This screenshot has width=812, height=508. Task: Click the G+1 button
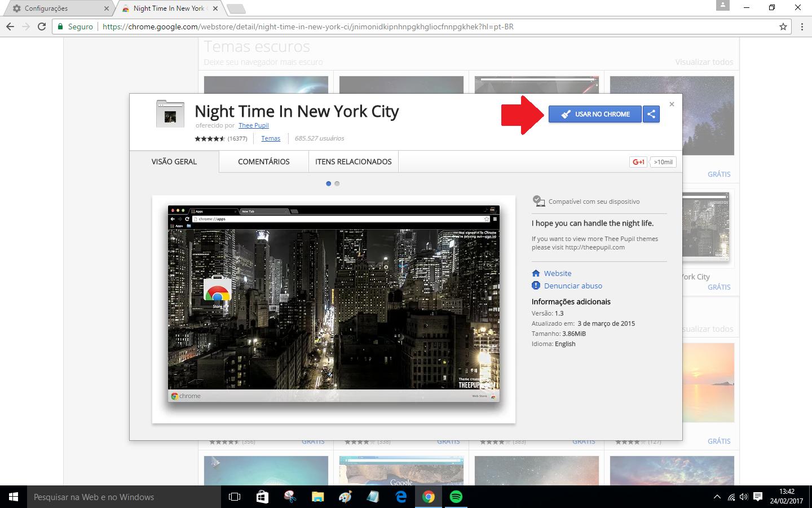tap(638, 162)
